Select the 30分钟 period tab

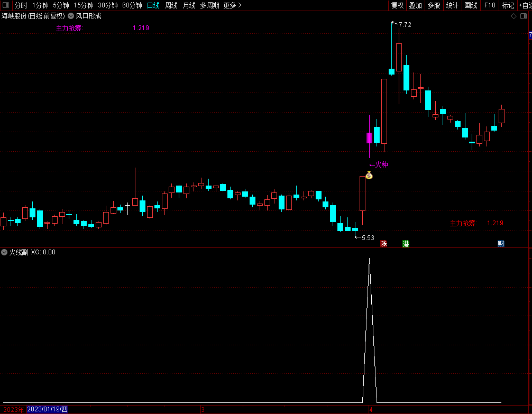click(x=108, y=5)
